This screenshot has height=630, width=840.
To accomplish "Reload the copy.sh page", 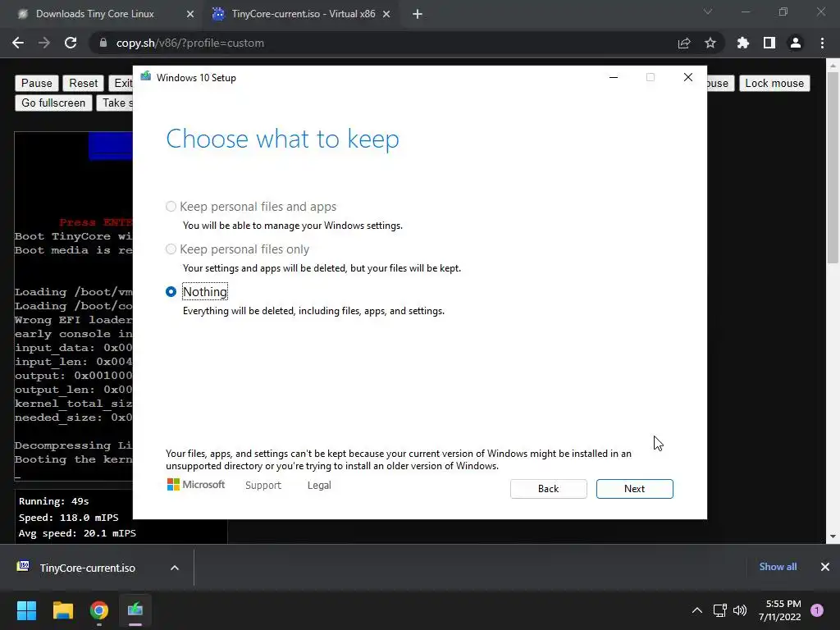I will (71, 43).
